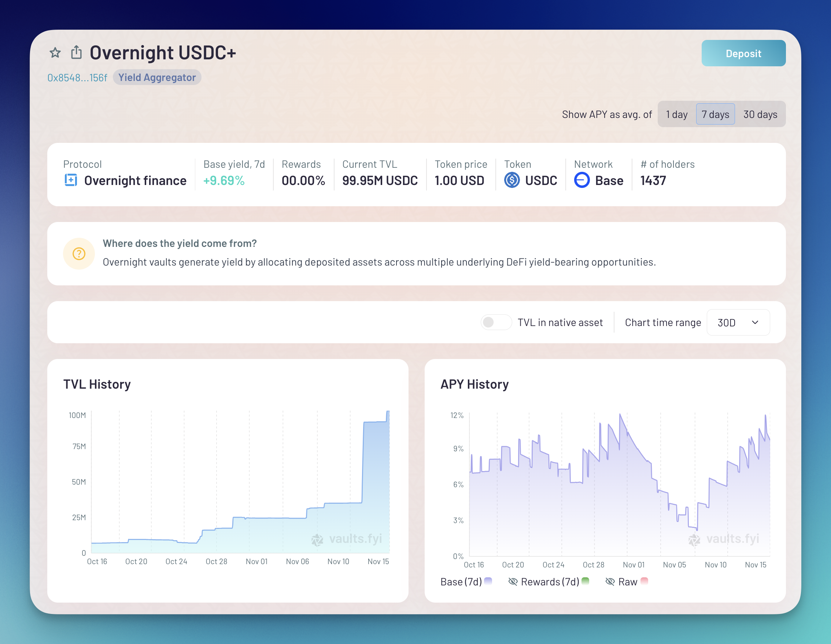Star Overnight USDC+ as favorite
Image resolution: width=831 pixels, height=644 pixels.
point(55,52)
